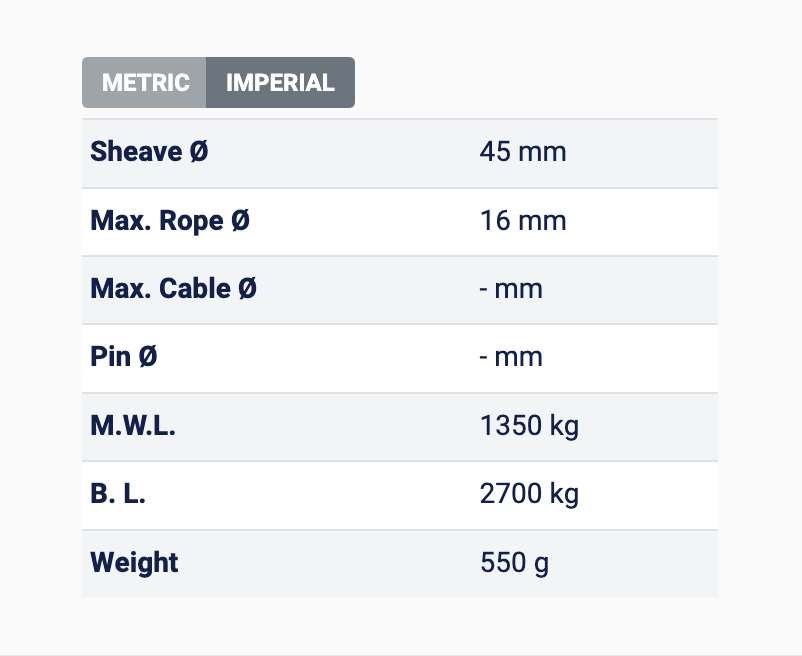Click the Ø symbol after Sheave

coord(199,152)
